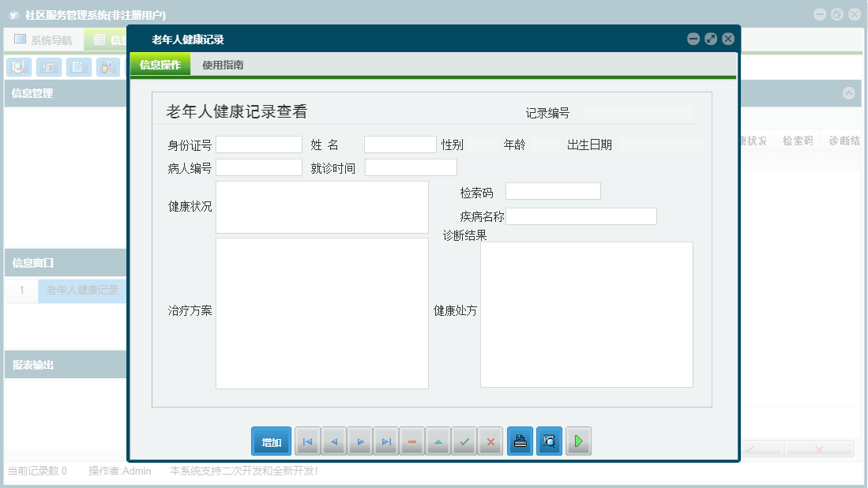Screen dimensions: 868x488
Task: Click the 增加 button
Action: [x=271, y=441]
